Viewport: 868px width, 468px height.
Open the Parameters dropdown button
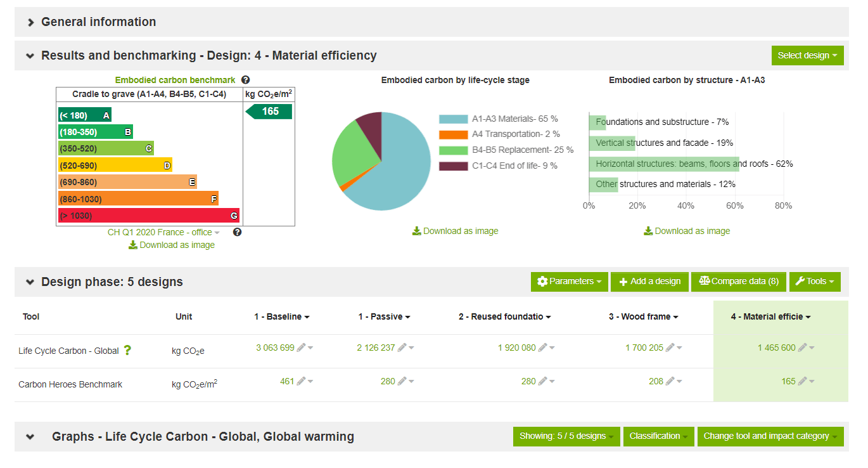(569, 282)
